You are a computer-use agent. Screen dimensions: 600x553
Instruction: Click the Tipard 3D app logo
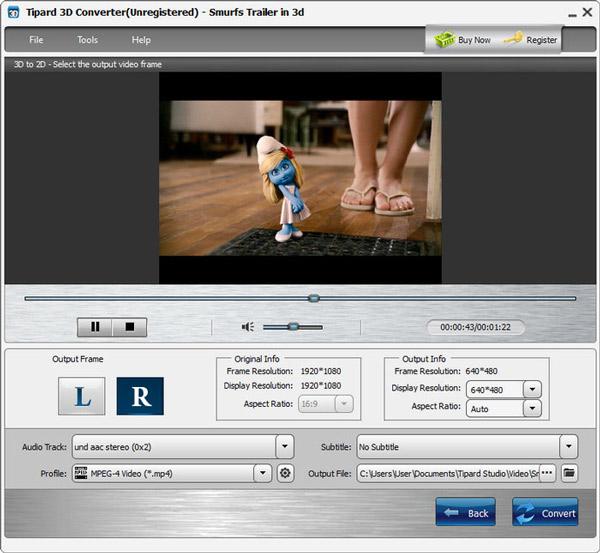pos(13,13)
